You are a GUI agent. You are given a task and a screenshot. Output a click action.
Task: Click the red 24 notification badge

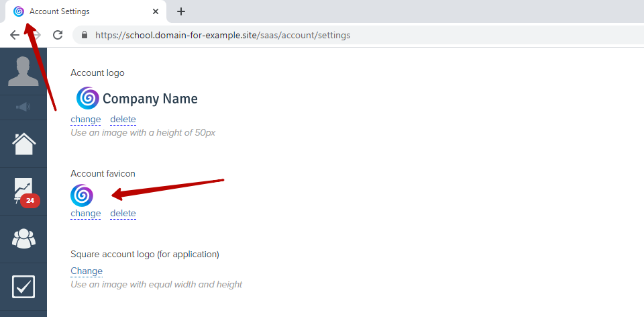click(x=30, y=201)
